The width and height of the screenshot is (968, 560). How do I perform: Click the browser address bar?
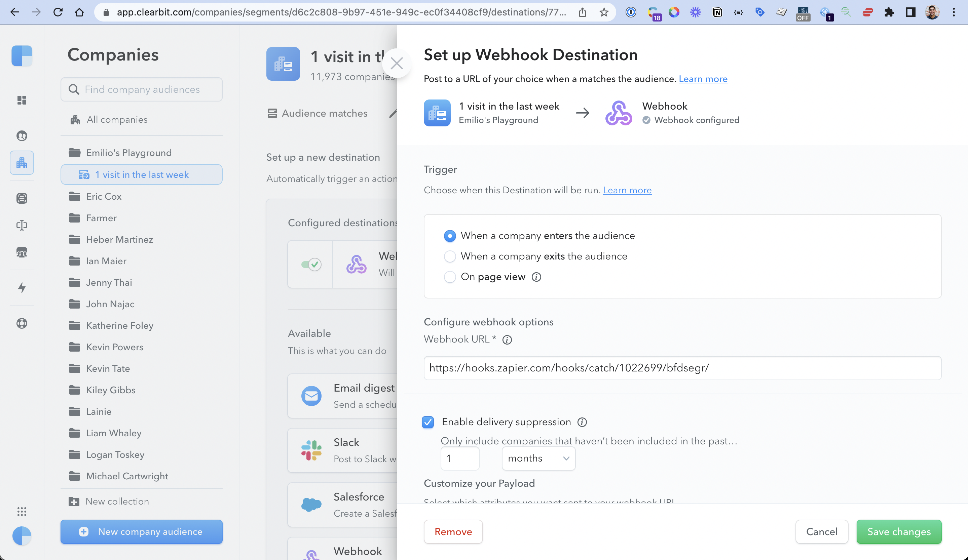(342, 12)
